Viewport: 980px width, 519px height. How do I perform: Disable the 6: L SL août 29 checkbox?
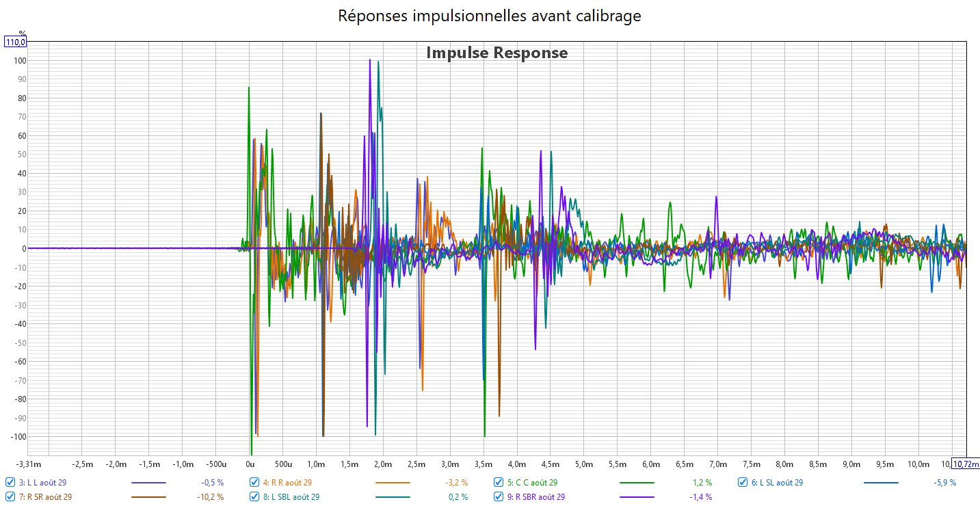click(743, 482)
